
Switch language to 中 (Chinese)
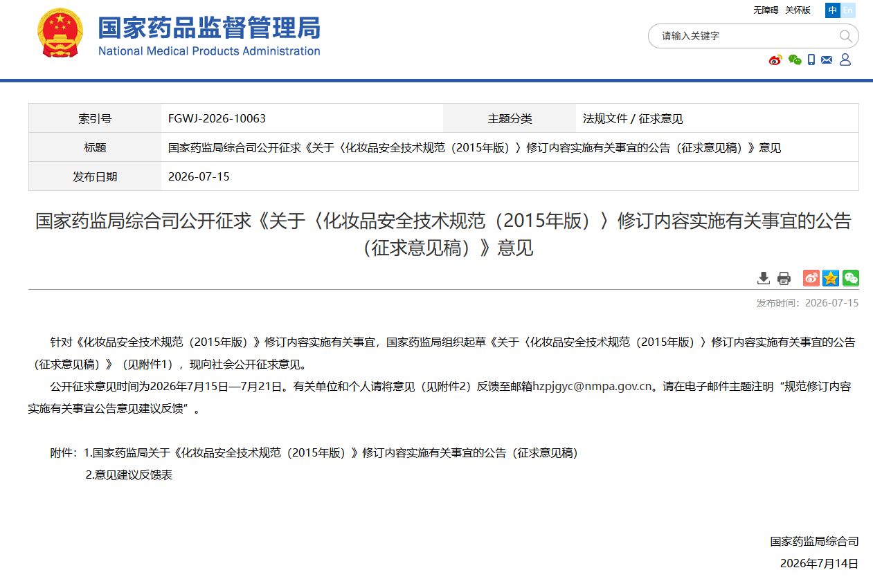832,10
